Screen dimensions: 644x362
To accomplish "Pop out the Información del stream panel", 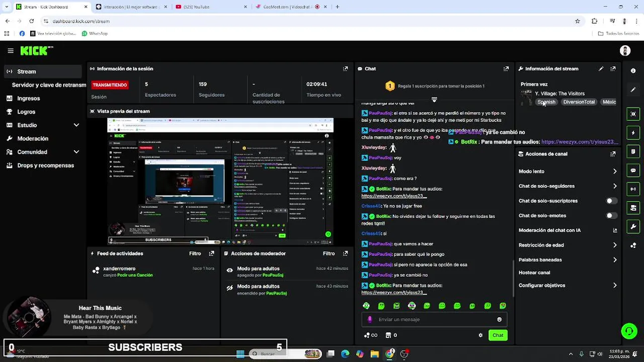I will [x=613, y=69].
